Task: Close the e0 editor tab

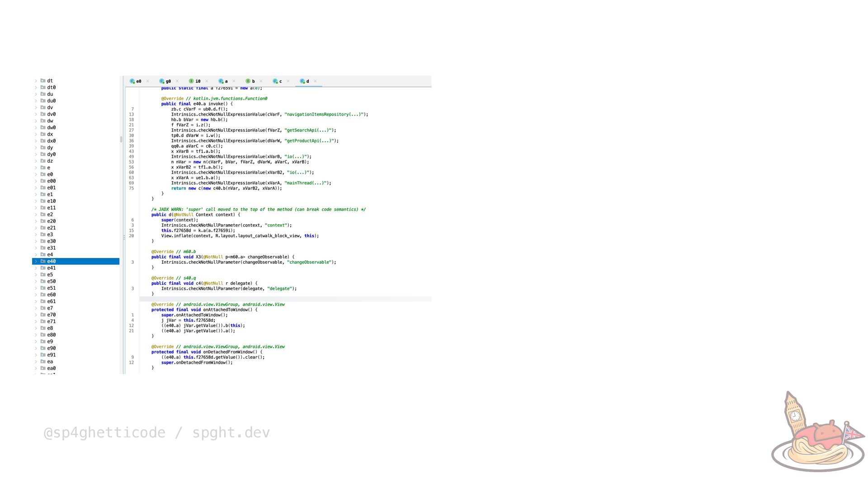Action: pos(147,81)
